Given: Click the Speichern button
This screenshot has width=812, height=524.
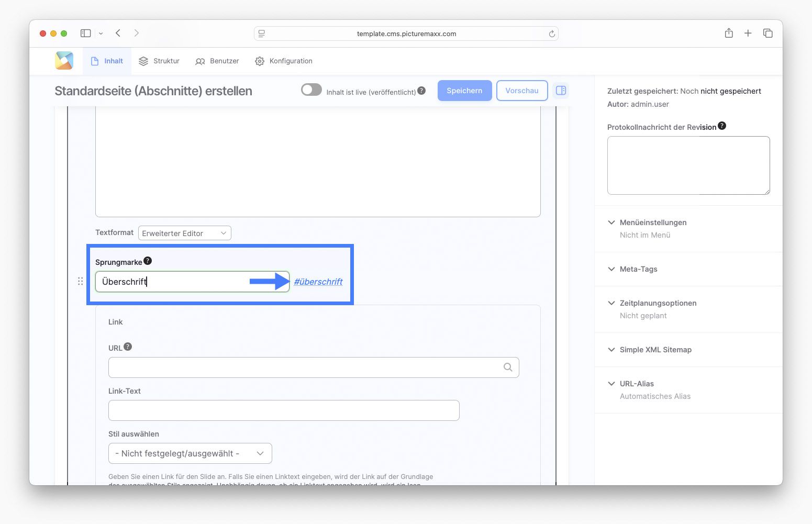Looking at the screenshot, I should (464, 91).
